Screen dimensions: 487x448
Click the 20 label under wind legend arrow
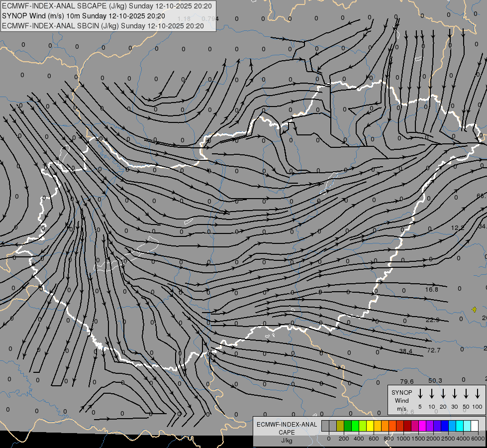443,407
